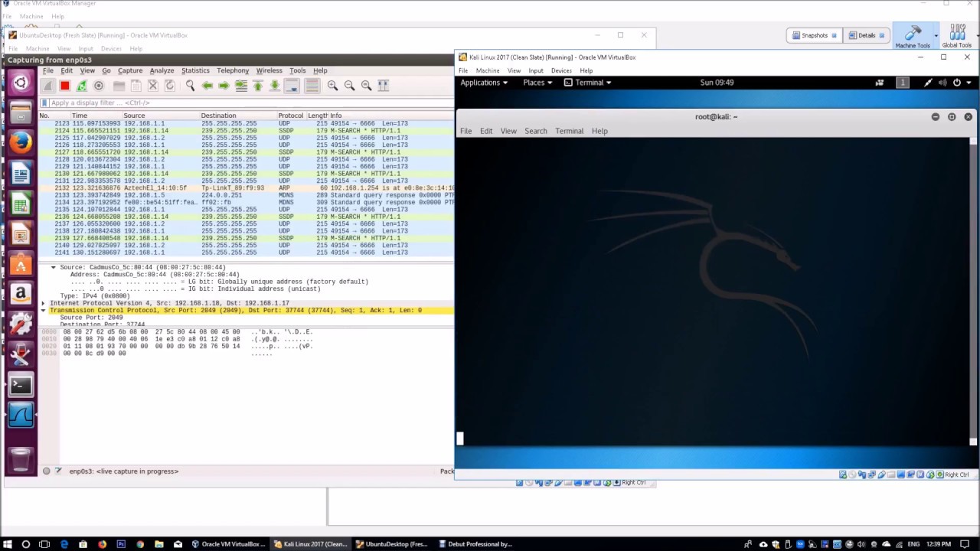980x551 pixels.
Task: Open Ubuntu Dash search launcher icon
Action: pyautogui.click(x=21, y=83)
